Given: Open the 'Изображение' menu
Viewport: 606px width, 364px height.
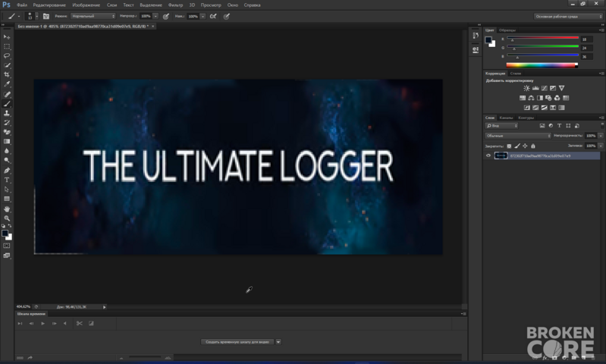Looking at the screenshot, I should click(x=86, y=5).
